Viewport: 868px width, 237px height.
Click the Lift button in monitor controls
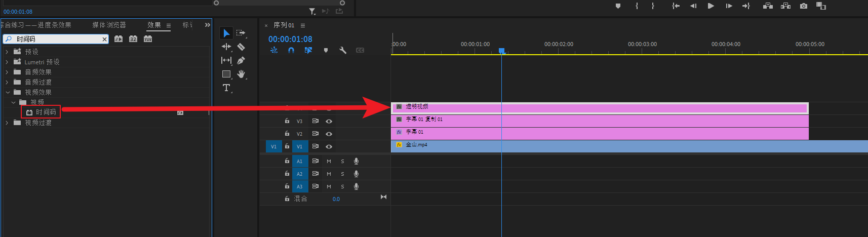(768, 6)
